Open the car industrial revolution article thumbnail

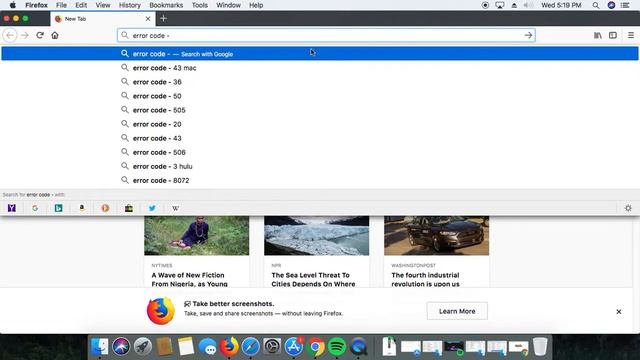[436, 236]
